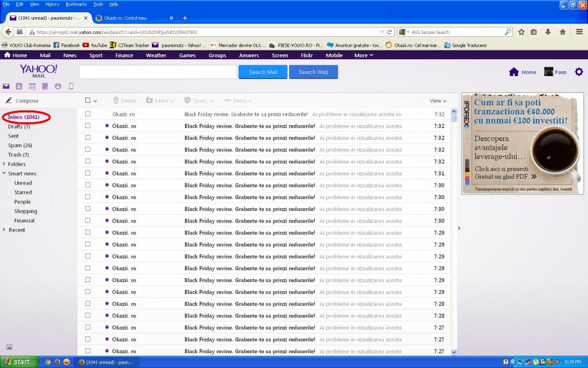
Task: Open the Contacts icon below Yahoo logo
Action: click(19, 86)
